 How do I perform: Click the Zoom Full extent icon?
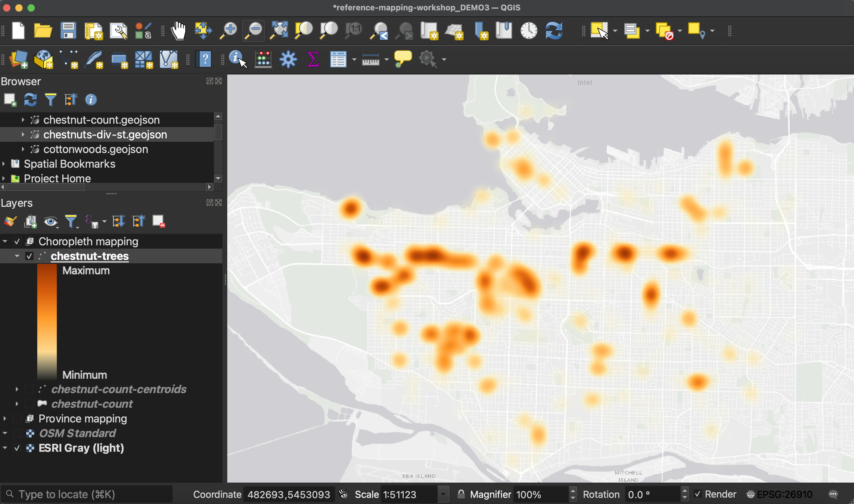click(279, 31)
